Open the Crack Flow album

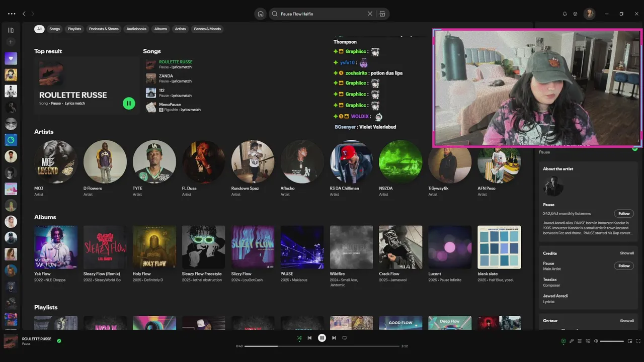[x=401, y=254]
